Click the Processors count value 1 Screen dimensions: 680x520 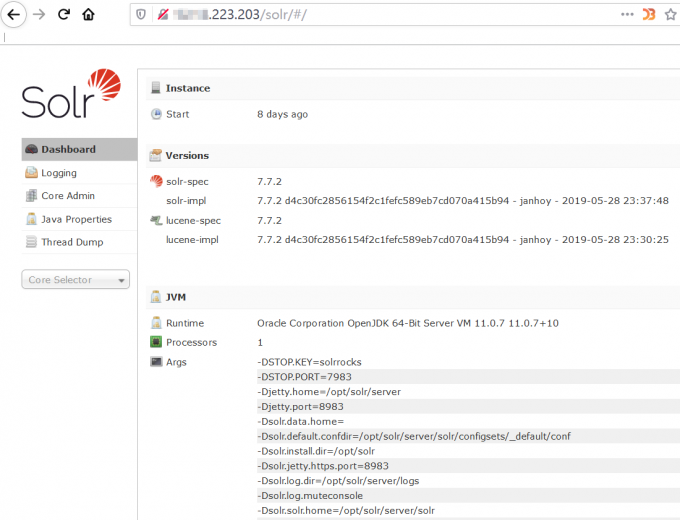[260, 342]
